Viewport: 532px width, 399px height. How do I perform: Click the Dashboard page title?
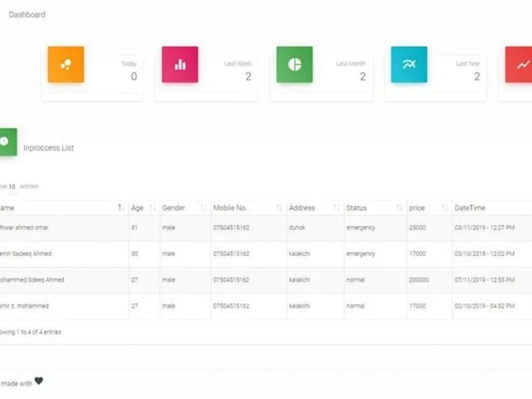pos(27,14)
